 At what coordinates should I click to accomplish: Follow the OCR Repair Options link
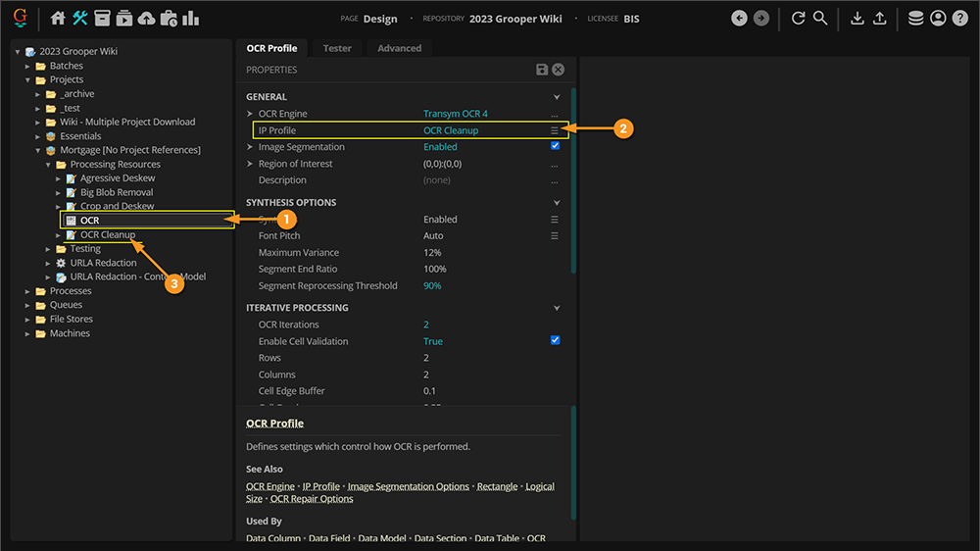coord(312,499)
